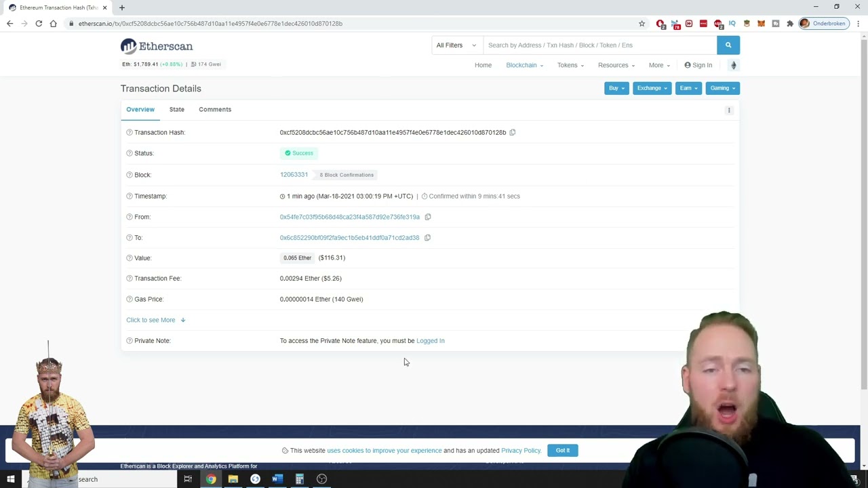Click the Success status badge
Viewport: 868px width, 488px height.
point(299,153)
